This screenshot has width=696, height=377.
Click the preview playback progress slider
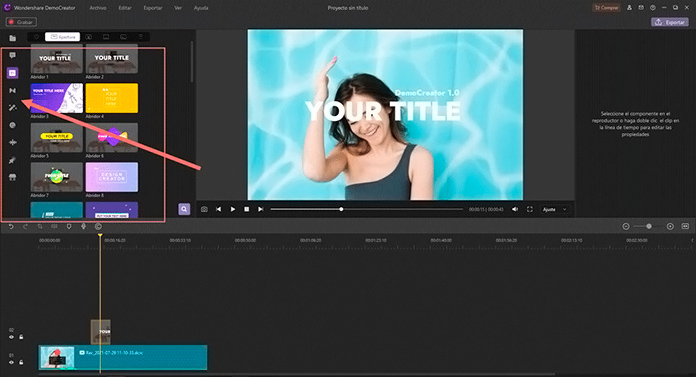point(367,209)
